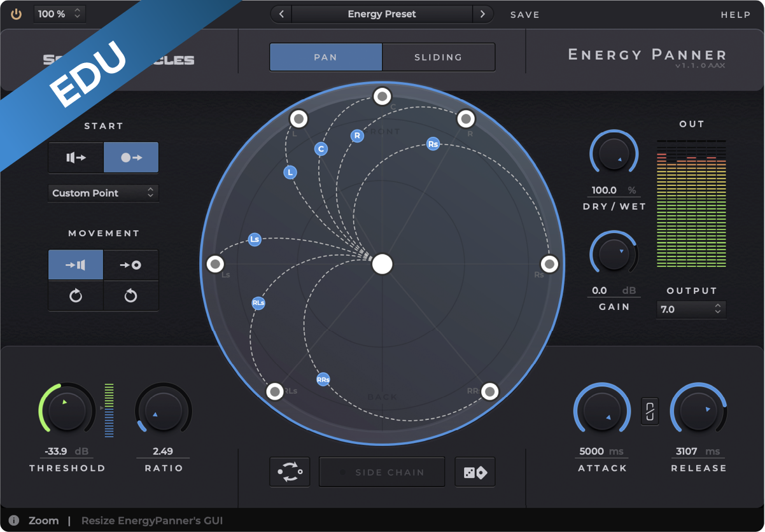The image size is (765, 532).
Task: Switch to the PAN tab
Action: (x=326, y=57)
